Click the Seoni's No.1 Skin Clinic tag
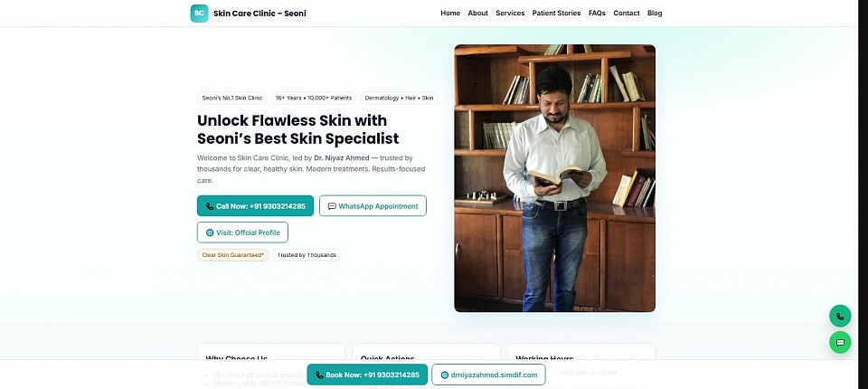This screenshot has width=868, height=389. point(231,98)
